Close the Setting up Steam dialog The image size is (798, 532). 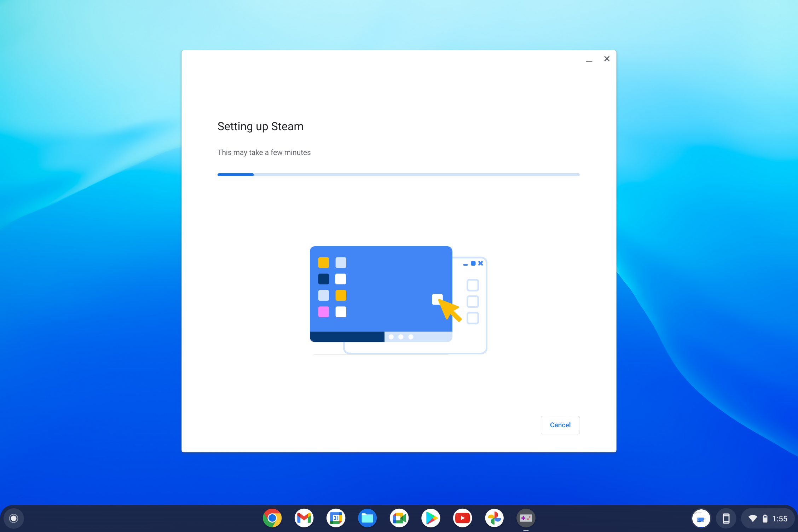click(x=607, y=59)
